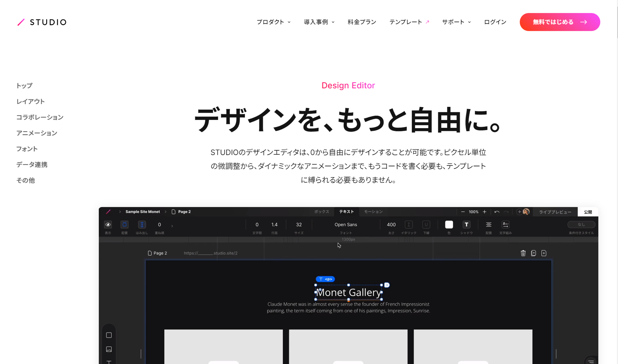
Task: Open the ログイン link
Action: coord(495,22)
